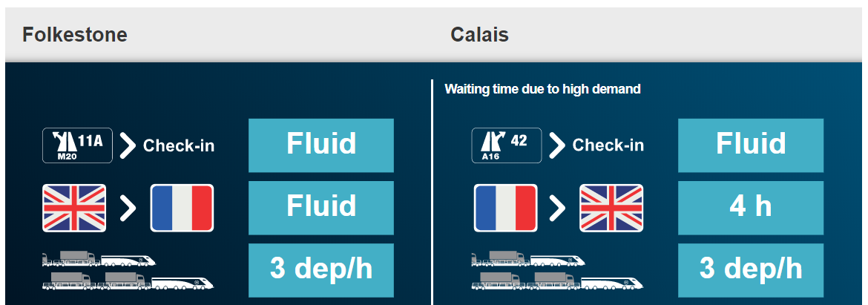
Task: Click the UK flag in Calais panel
Action: click(x=611, y=208)
